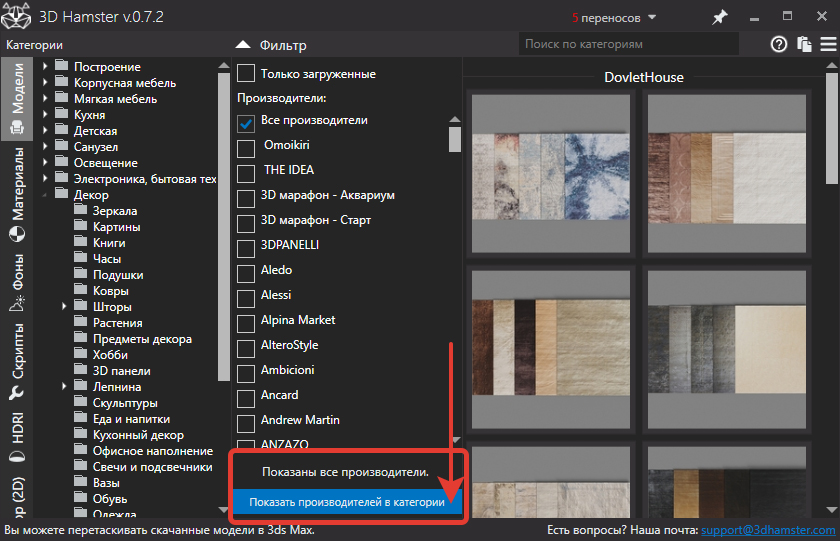Click the categories tree scrollbar thumb
840x541 pixels.
[224, 227]
